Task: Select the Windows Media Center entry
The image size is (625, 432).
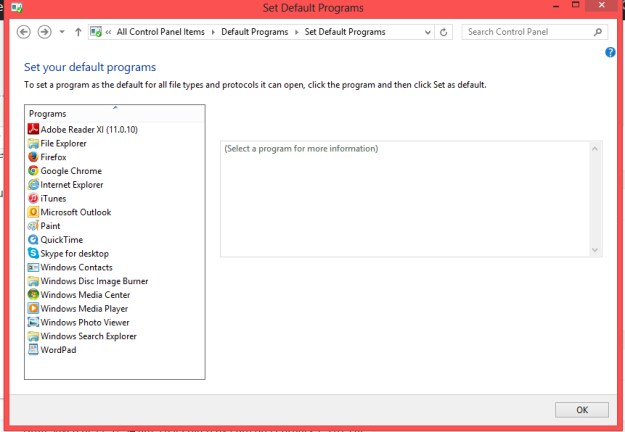Action: [85, 295]
